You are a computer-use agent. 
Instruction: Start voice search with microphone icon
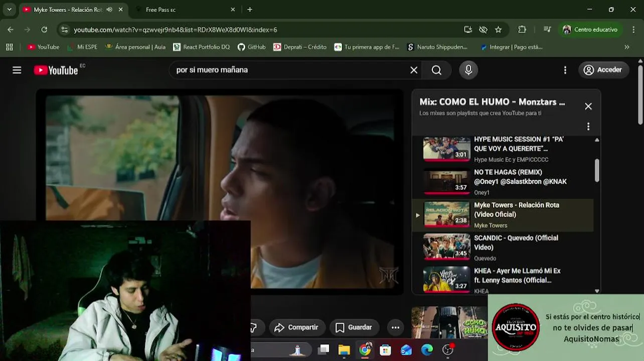tap(468, 70)
